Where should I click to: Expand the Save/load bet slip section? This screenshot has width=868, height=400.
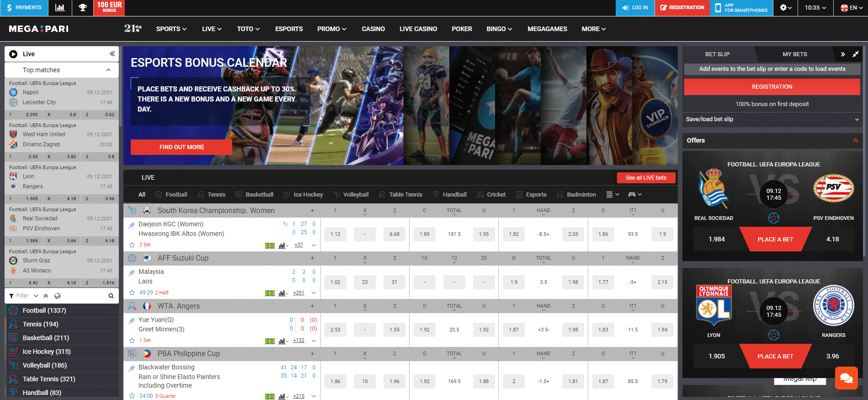[x=772, y=119]
